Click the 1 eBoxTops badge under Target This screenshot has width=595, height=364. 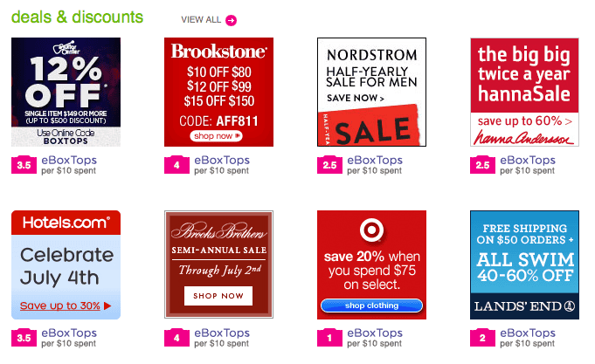[329, 338]
